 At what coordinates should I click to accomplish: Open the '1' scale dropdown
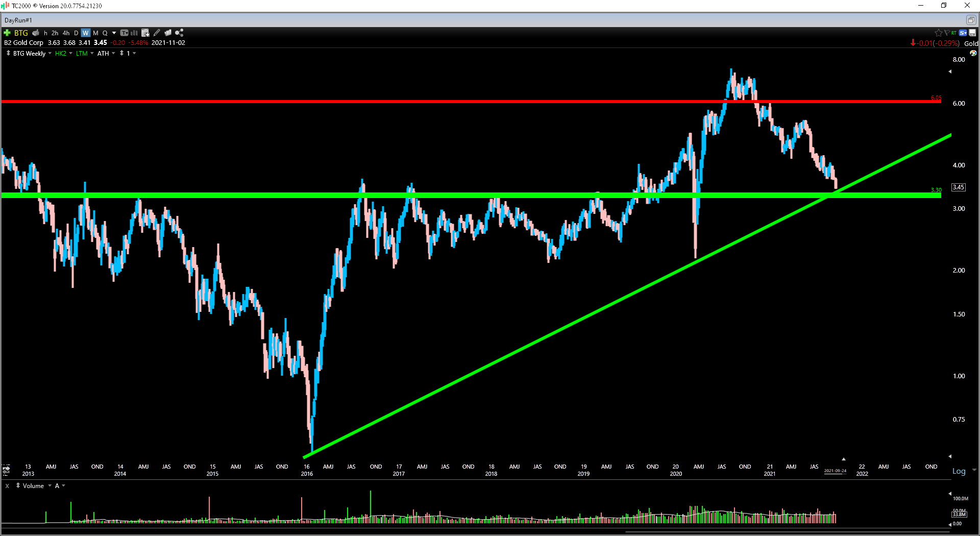click(x=134, y=53)
